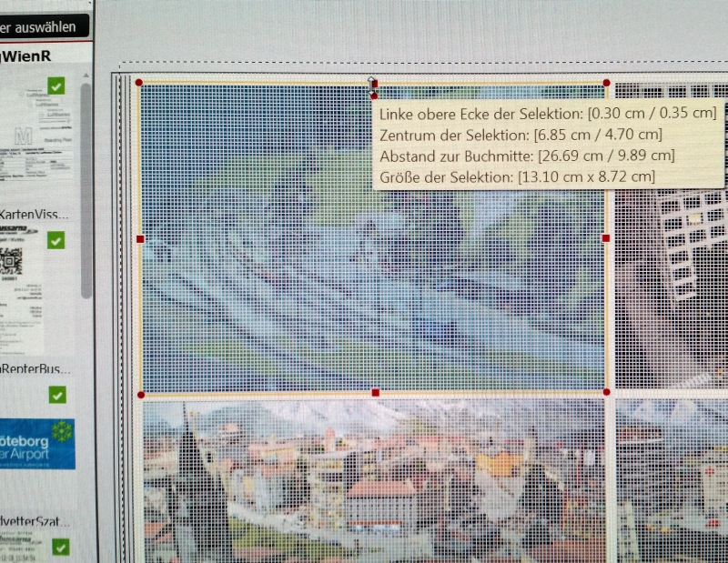The width and height of the screenshot is (728, 563).
Task: Click the bottom-middle square resize handle
Action: pyautogui.click(x=376, y=393)
